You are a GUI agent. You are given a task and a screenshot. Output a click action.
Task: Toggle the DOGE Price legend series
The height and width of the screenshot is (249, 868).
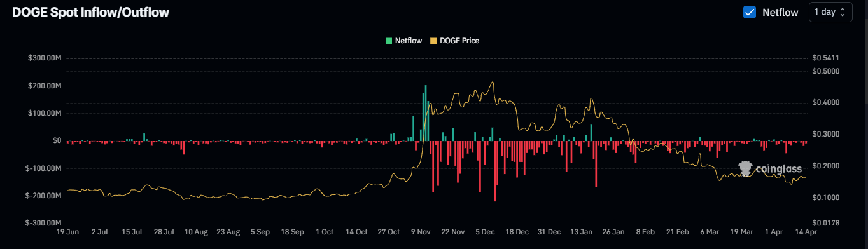click(x=455, y=41)
